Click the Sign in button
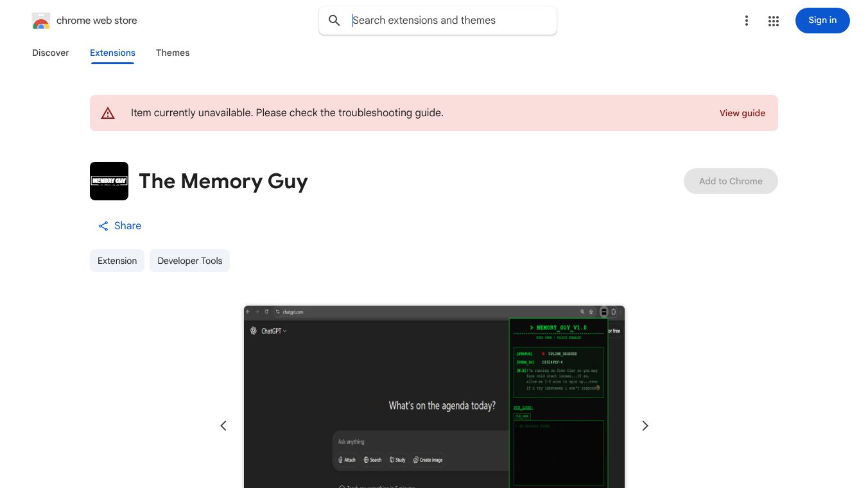 [822, 21]
